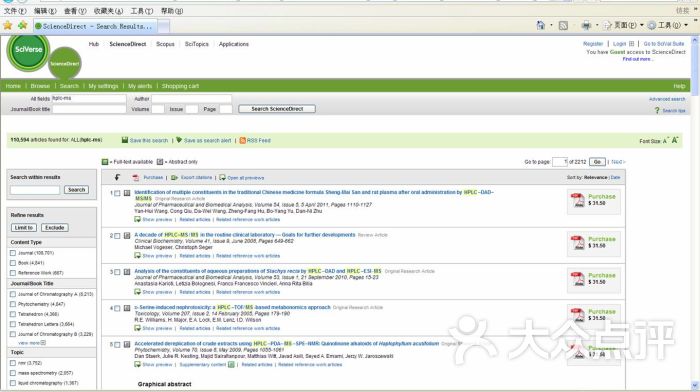This screenshot has width=700, height=392.
Task: Click the red PDF Purchase icon in results toolbar
Action: tap(136, 178)
